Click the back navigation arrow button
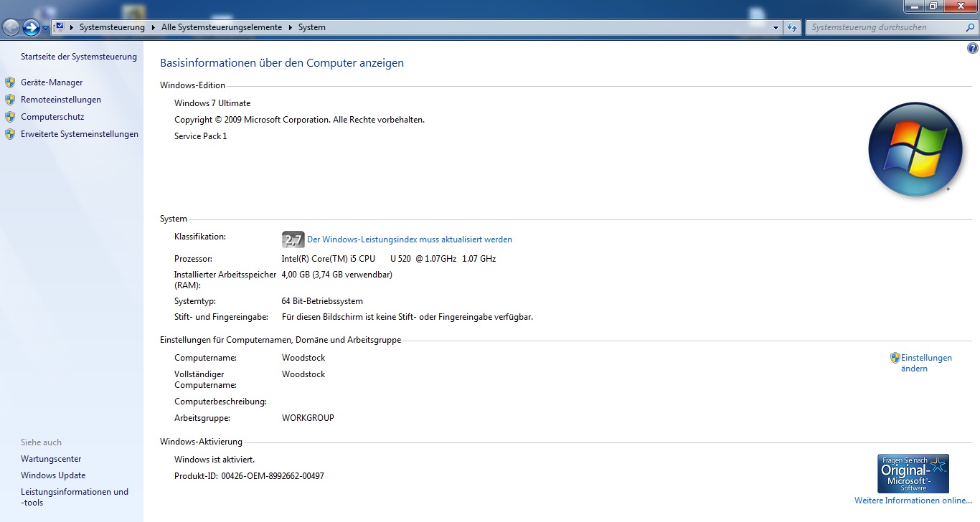 [x=11, y=27]
